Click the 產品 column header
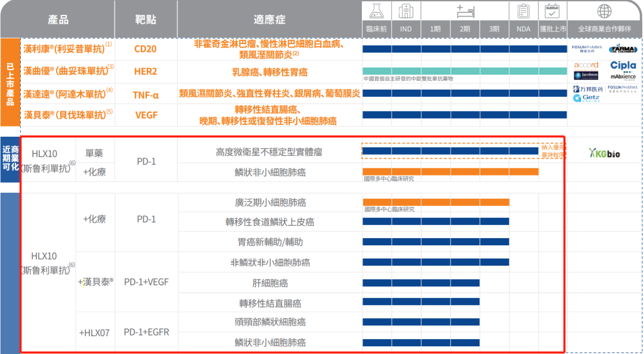 [x=58, y=19]
